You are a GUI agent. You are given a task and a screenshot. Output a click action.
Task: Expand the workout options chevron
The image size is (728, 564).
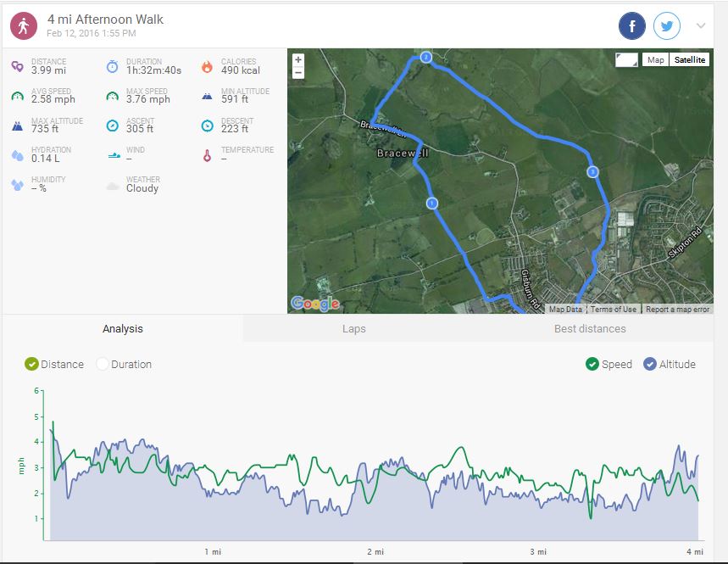point(701,25)
